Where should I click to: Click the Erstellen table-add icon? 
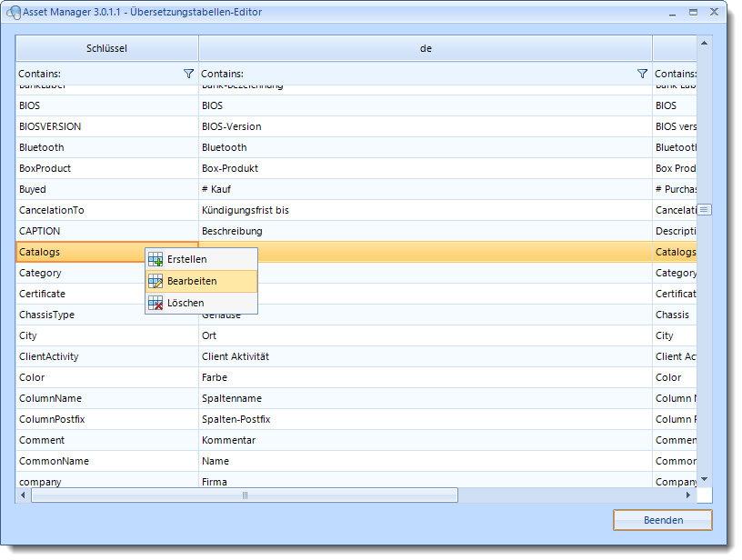point(155,259)
